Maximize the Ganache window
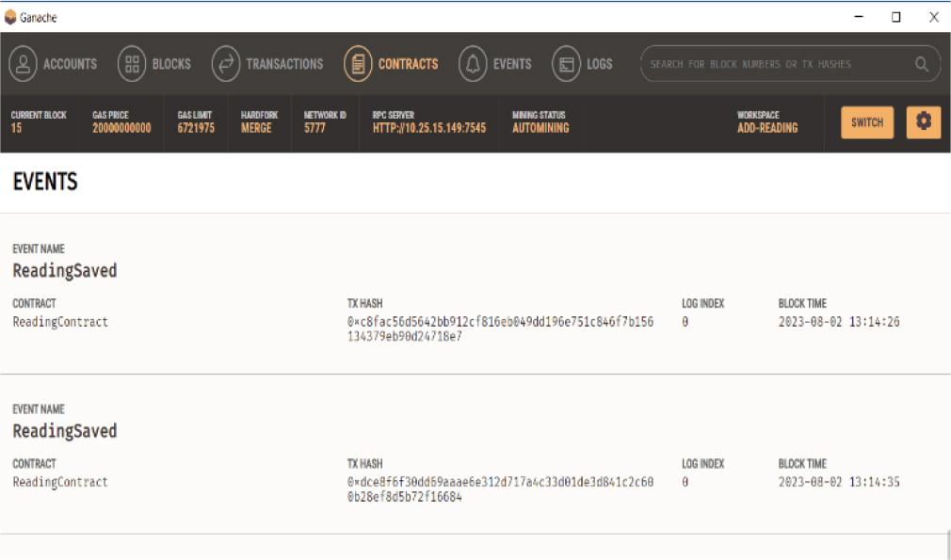951x560 pixels. point(895,17)
